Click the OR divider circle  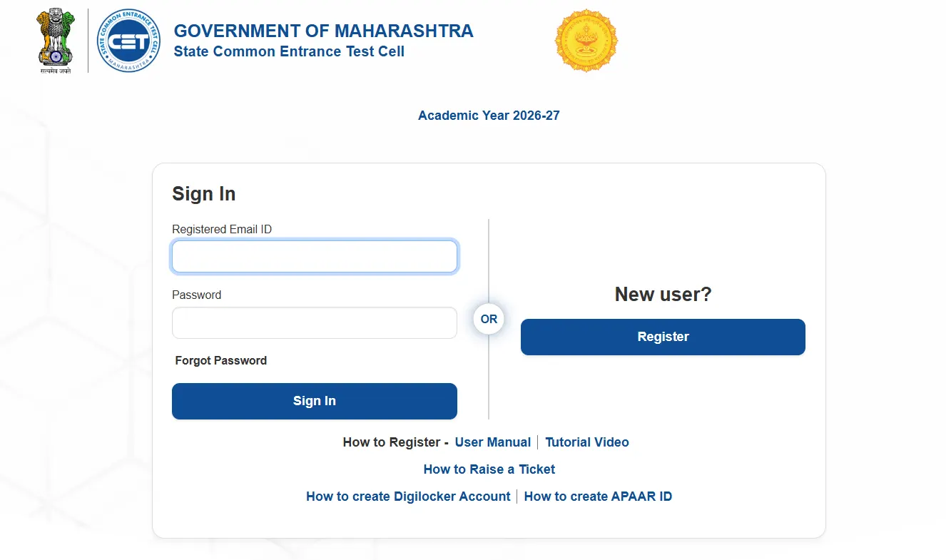(488, 319)
